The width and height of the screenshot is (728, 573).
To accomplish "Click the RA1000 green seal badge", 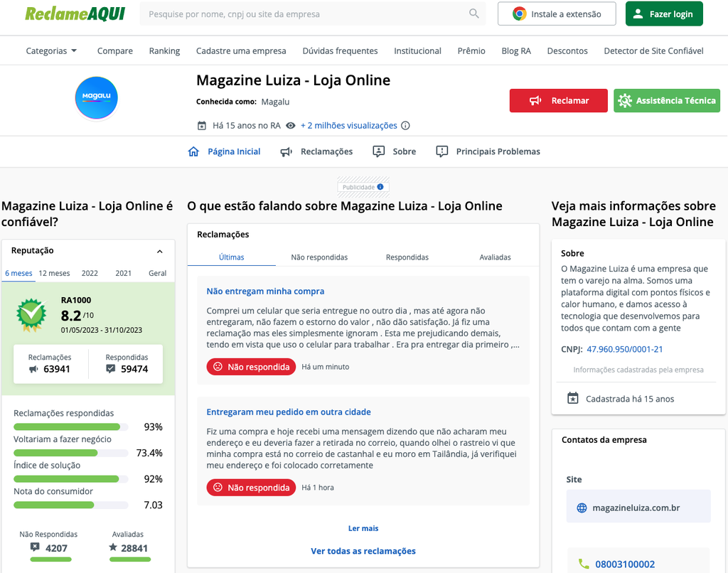I will pos(31,315).
